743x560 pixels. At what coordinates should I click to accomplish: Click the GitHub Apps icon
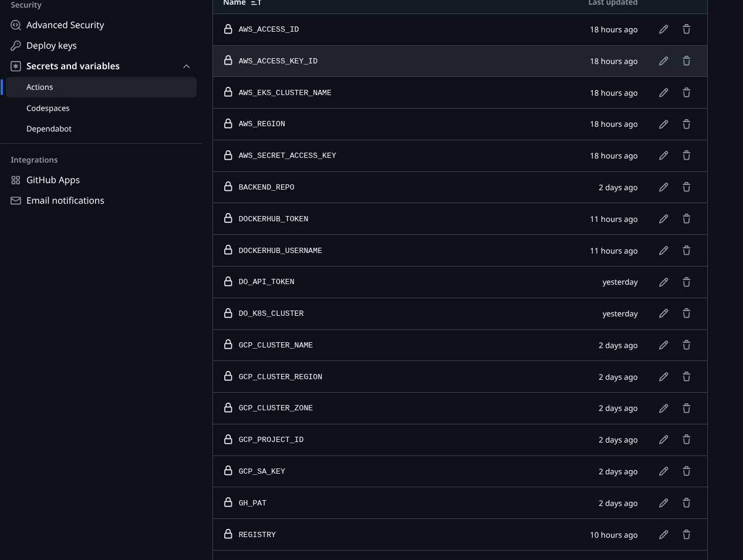click(16, 180)
